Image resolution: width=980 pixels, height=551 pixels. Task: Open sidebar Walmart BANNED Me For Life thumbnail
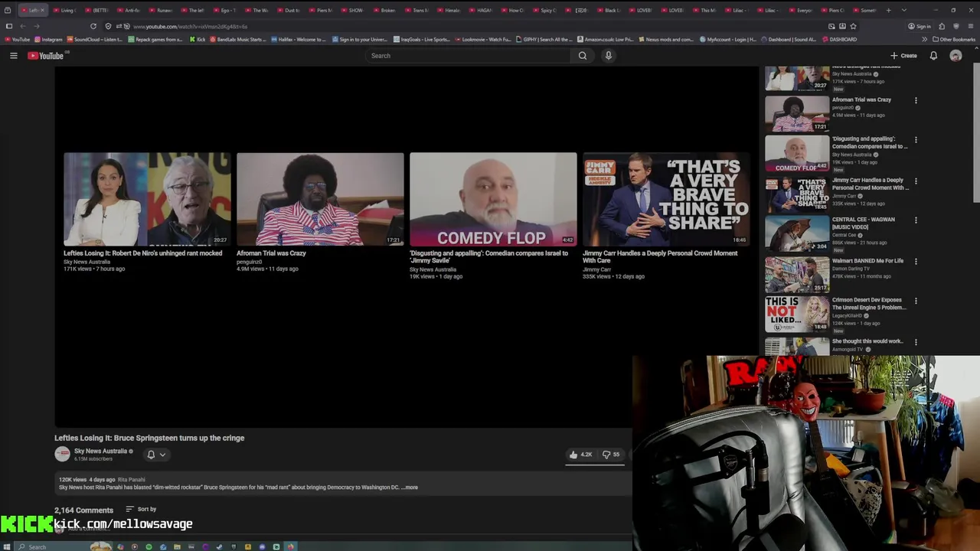tap(797, 275)
